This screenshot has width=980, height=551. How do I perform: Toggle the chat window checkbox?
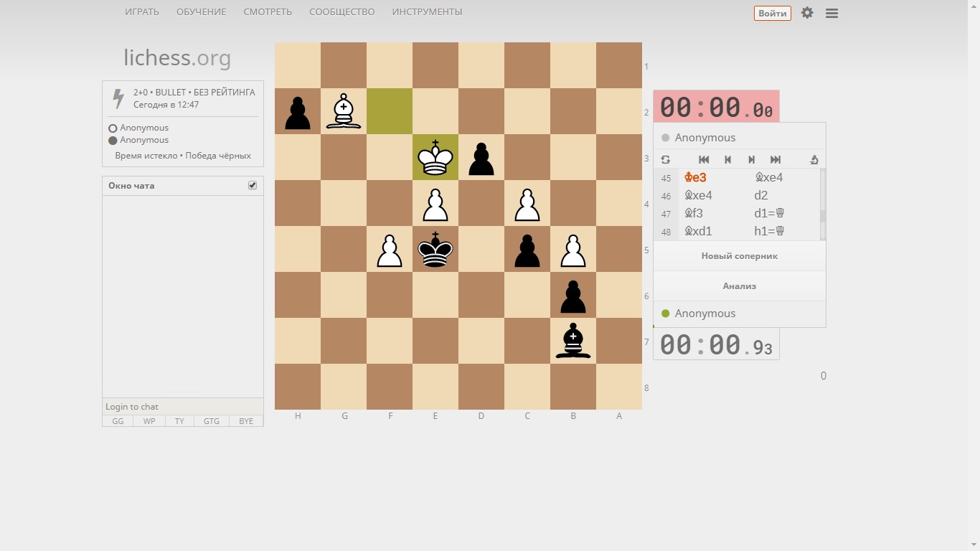pyautogui.click(x=253, y=185)
